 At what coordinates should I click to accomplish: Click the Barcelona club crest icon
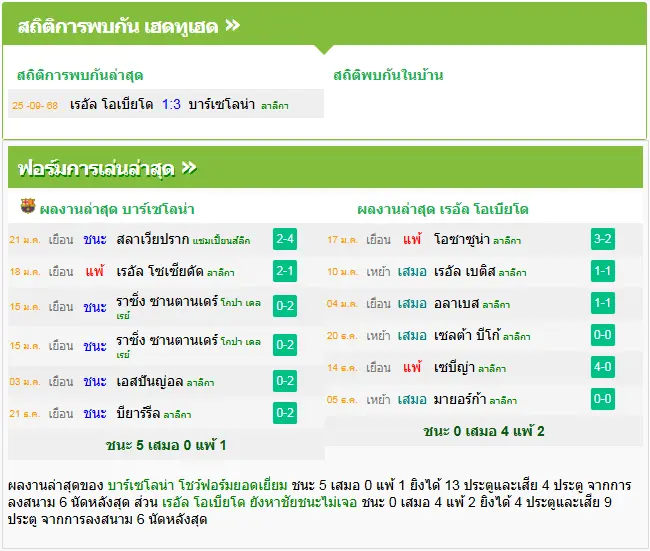(x=28, y=206)
